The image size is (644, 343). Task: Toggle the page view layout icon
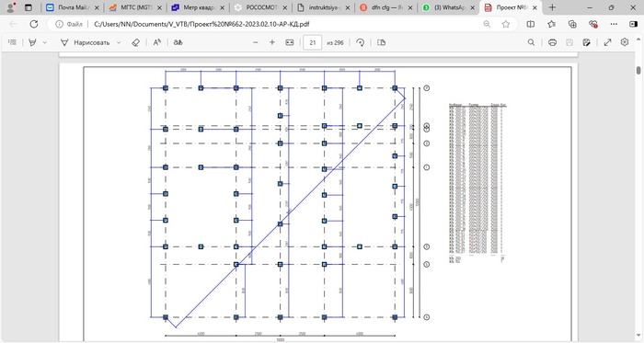[381, 42]
